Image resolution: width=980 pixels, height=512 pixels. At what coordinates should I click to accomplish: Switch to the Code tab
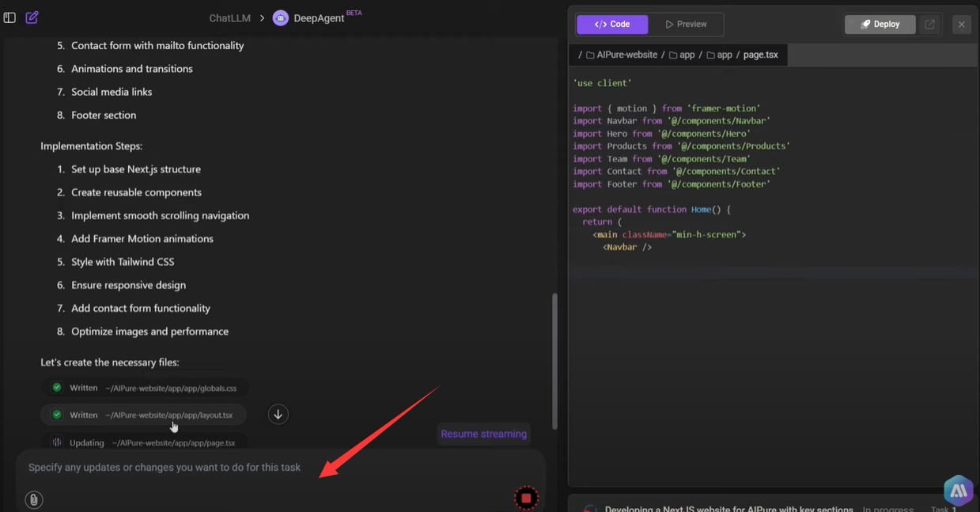click(x=612, y=25)
